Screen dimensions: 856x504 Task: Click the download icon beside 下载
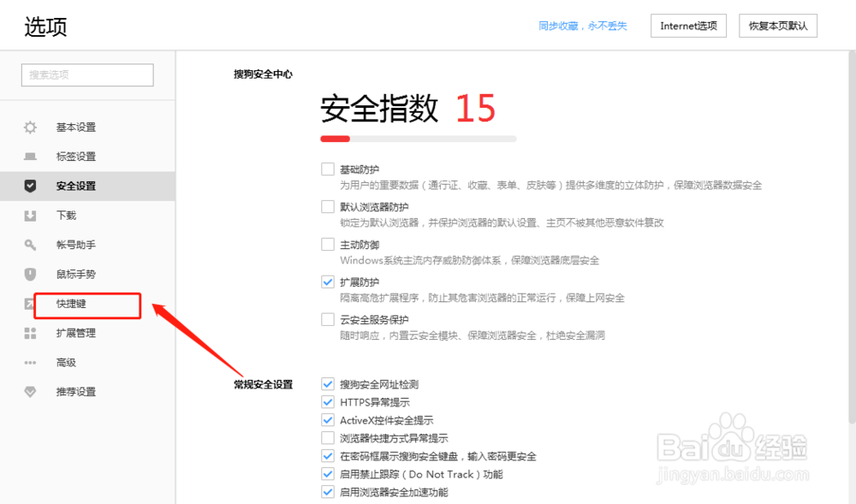(x=30, y=216)
